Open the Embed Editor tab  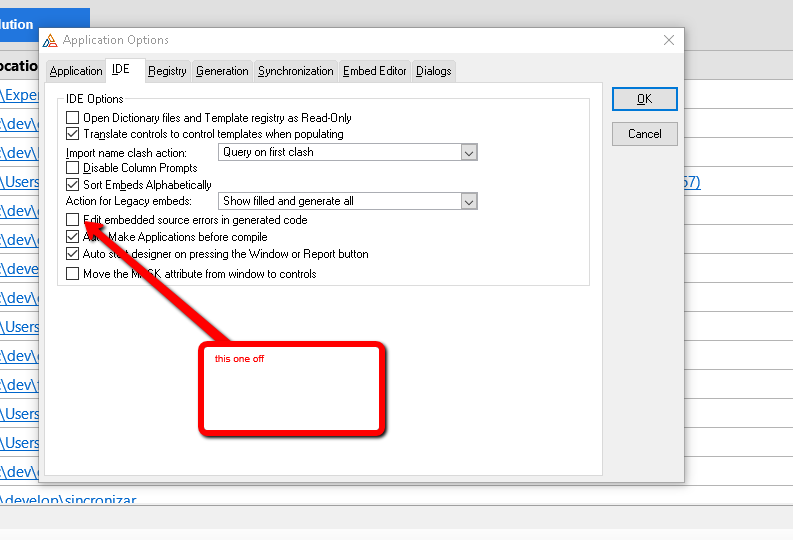(x=374, y=71)
